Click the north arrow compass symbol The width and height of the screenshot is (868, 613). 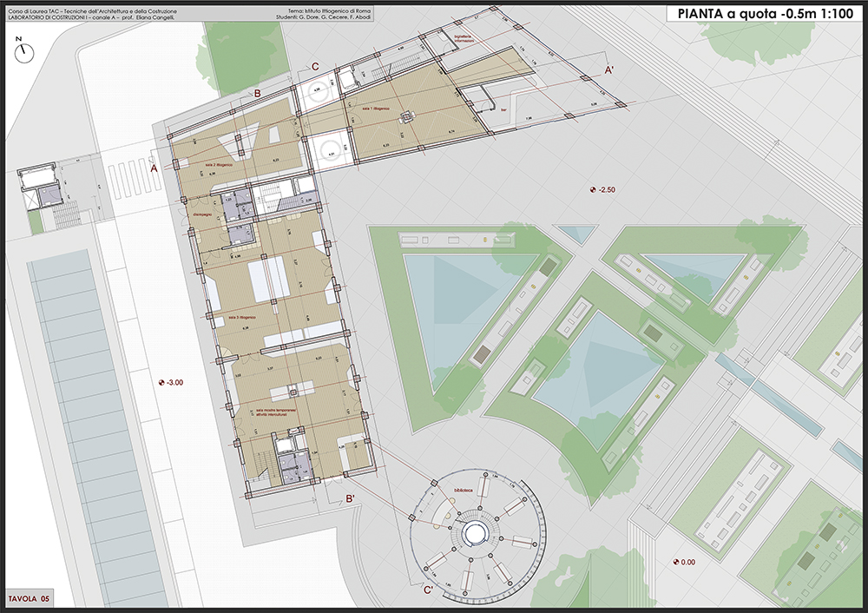(x=25, y=54)
